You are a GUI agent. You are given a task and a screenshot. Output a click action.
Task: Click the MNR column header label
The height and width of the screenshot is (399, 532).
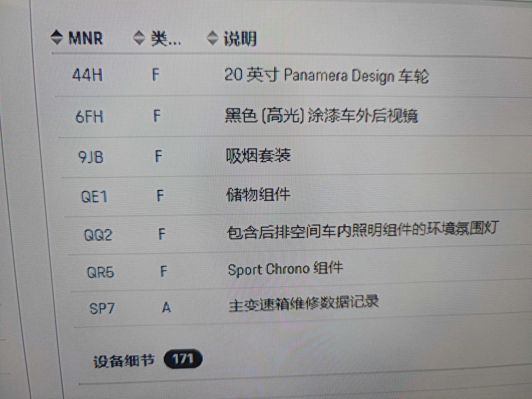pyautogui.click(x=85, y=38)
